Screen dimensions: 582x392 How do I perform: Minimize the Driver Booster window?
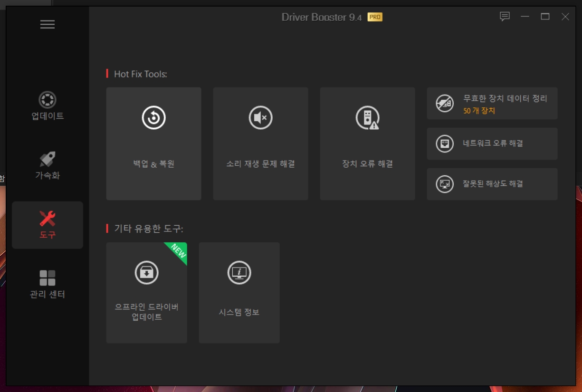[525, 17]
